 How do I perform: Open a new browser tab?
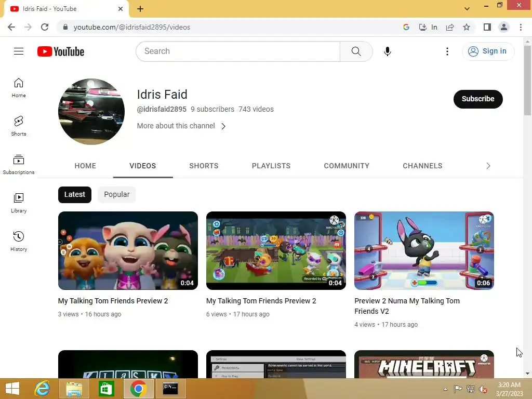pos(140,9)
